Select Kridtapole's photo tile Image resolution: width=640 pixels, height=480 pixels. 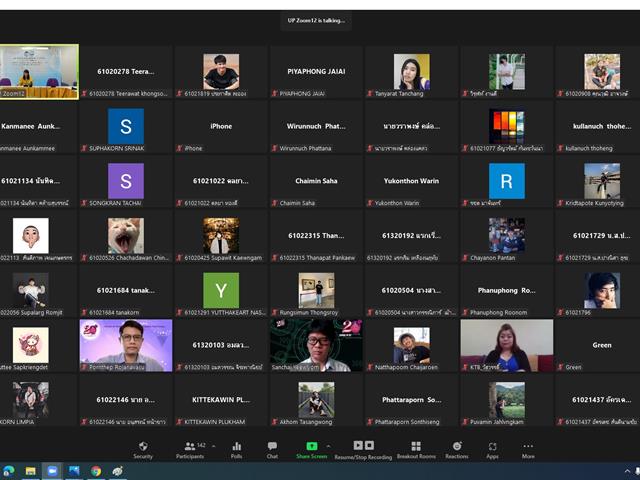point(602,181)
